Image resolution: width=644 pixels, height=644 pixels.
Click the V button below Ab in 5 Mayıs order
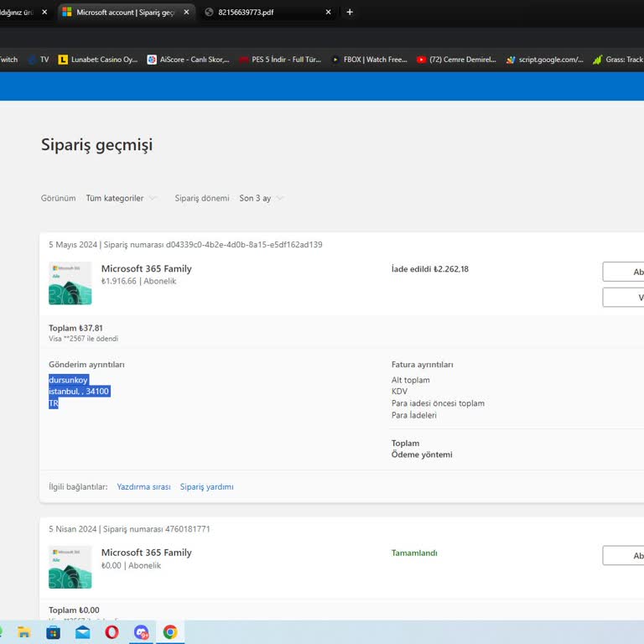623,298
